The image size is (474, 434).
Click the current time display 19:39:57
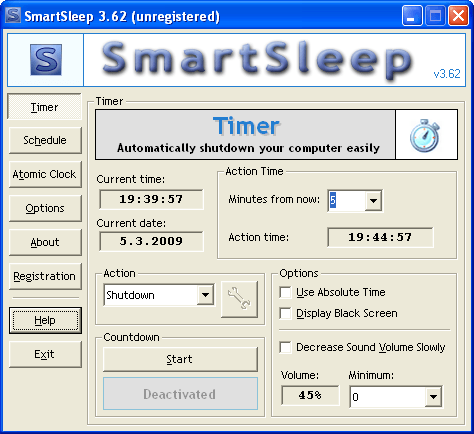pos(151,199)
